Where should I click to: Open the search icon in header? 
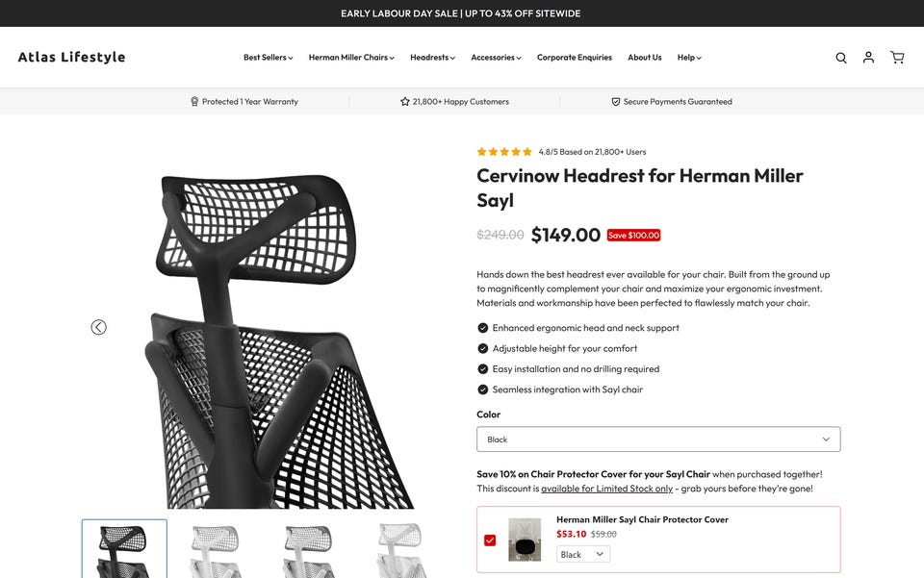point(841,58)
